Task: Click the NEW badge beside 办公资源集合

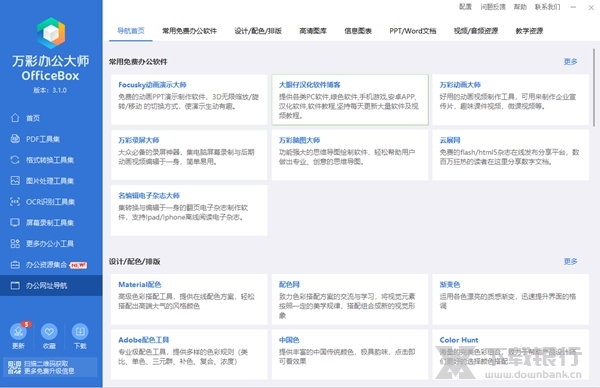Action: 78,265
